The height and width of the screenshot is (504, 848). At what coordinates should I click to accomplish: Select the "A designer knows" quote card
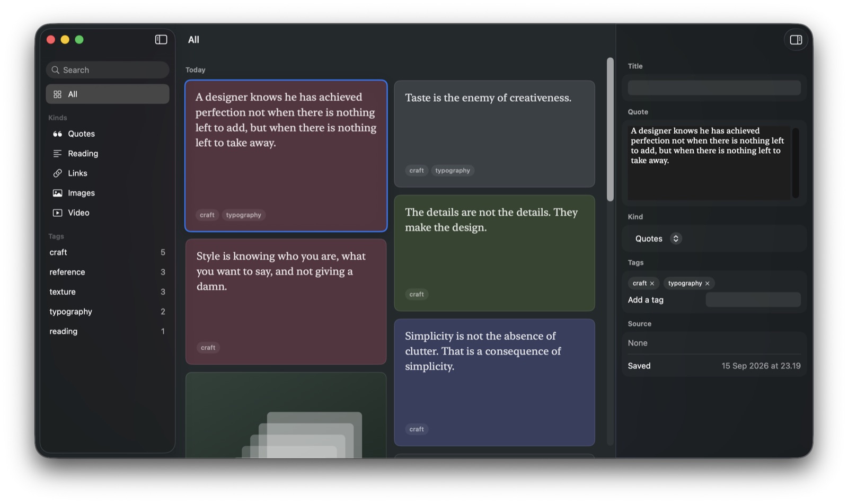tap(286, 156)
